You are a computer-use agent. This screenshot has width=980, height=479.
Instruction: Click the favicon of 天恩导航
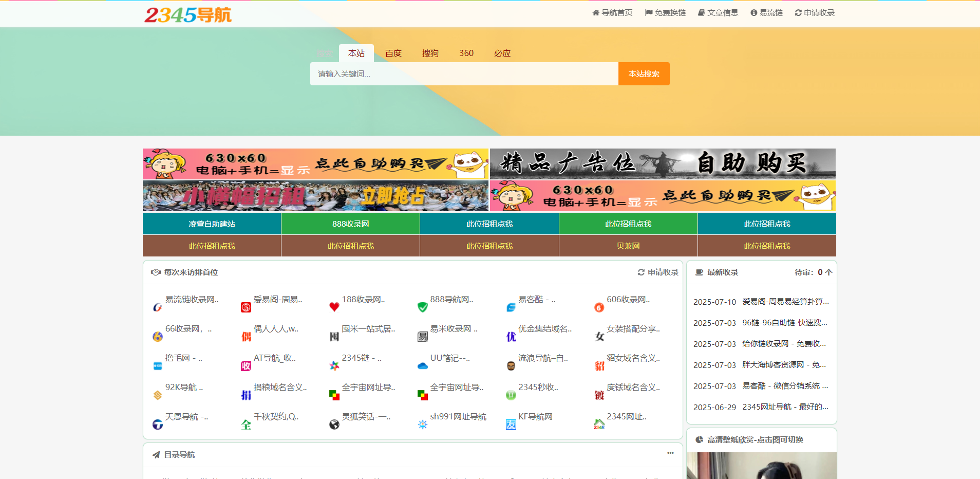tap(158, 425)
